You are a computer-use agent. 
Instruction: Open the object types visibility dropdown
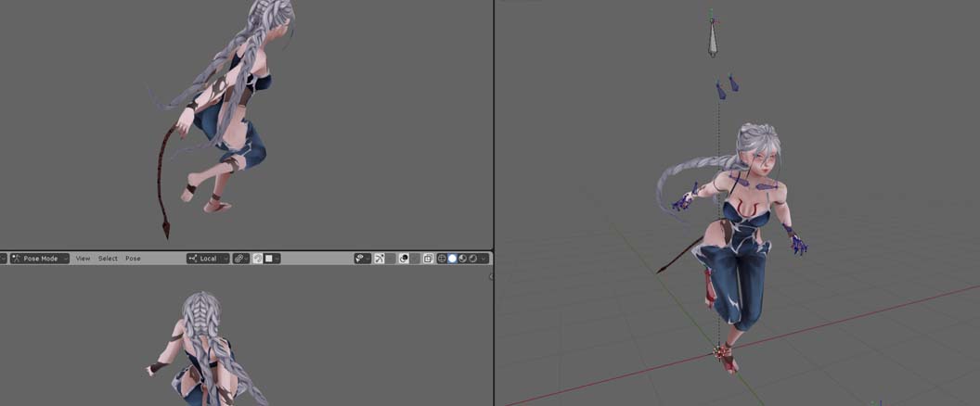click(x=363, y=259)
